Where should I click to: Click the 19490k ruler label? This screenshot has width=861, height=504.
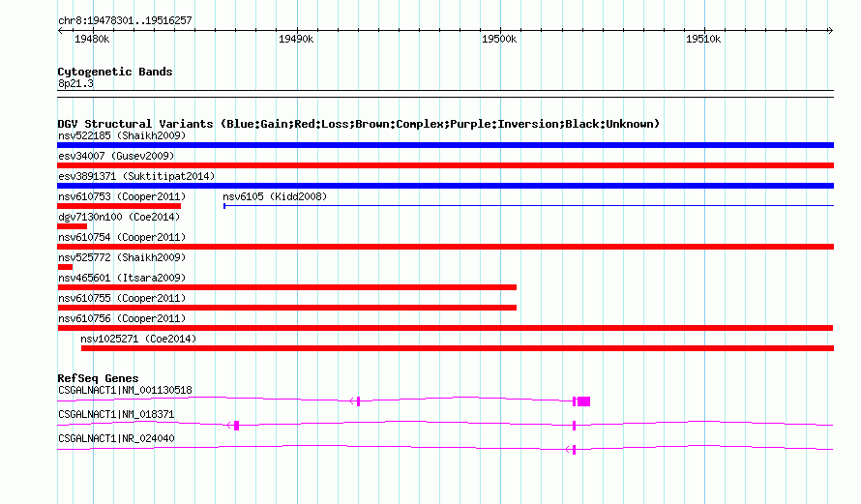[x=296, y=39]
